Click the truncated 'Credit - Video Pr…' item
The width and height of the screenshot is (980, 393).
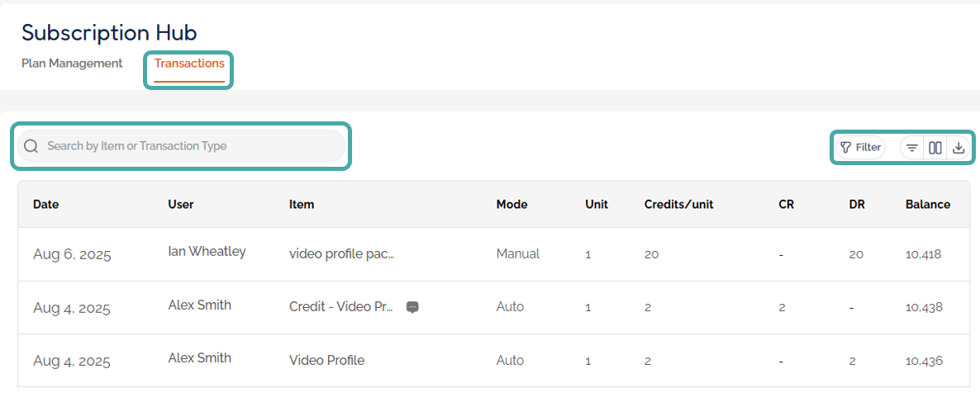click(341, 307)
